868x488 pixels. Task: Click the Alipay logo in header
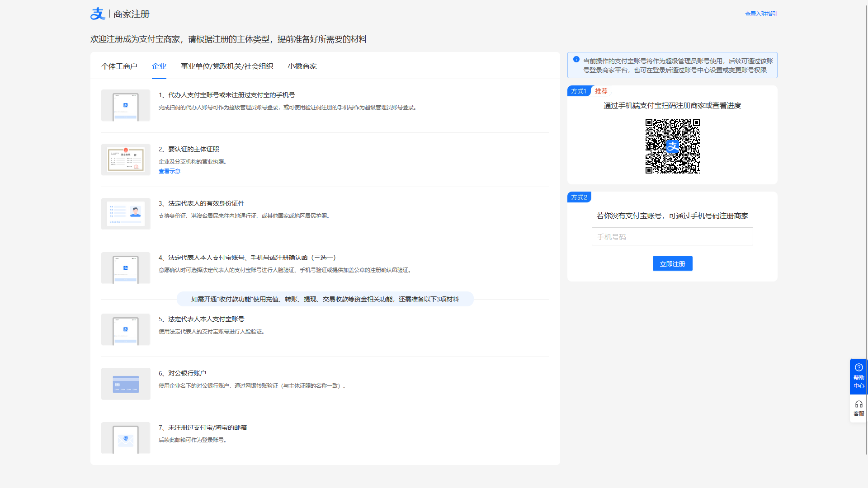tap(98, 14)
